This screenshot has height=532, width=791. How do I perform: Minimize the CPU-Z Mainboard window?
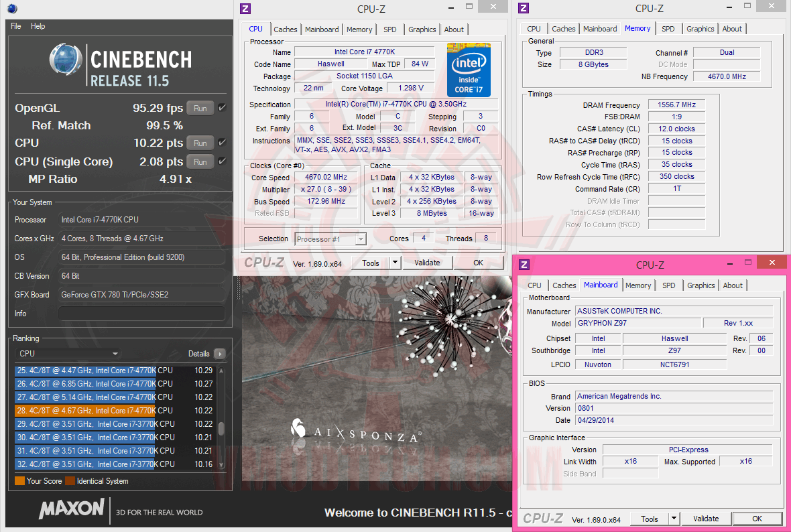[x=730, y=263]
